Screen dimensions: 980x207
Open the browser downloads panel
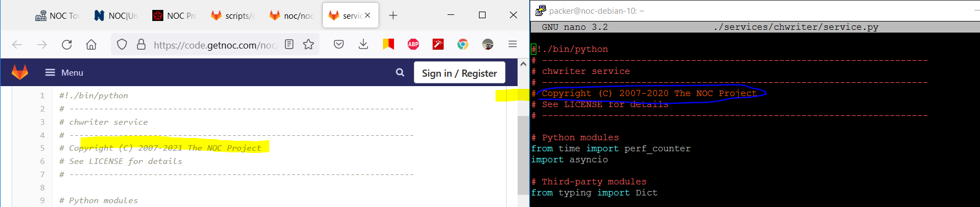363,44
